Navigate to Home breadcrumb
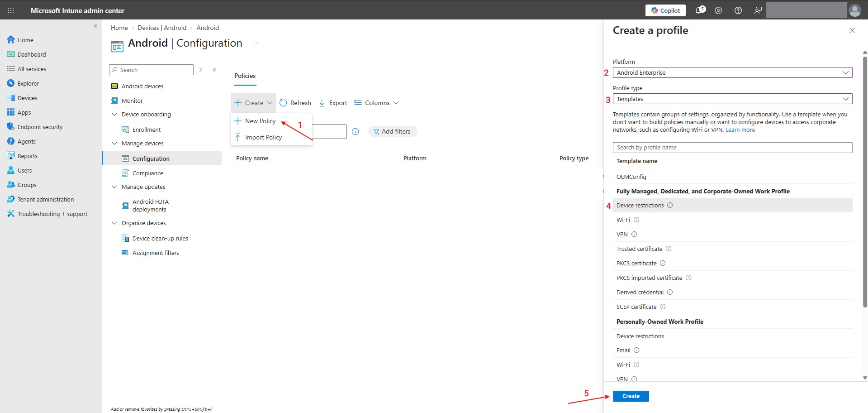This screenshot has height=413, width=868. 119,28
